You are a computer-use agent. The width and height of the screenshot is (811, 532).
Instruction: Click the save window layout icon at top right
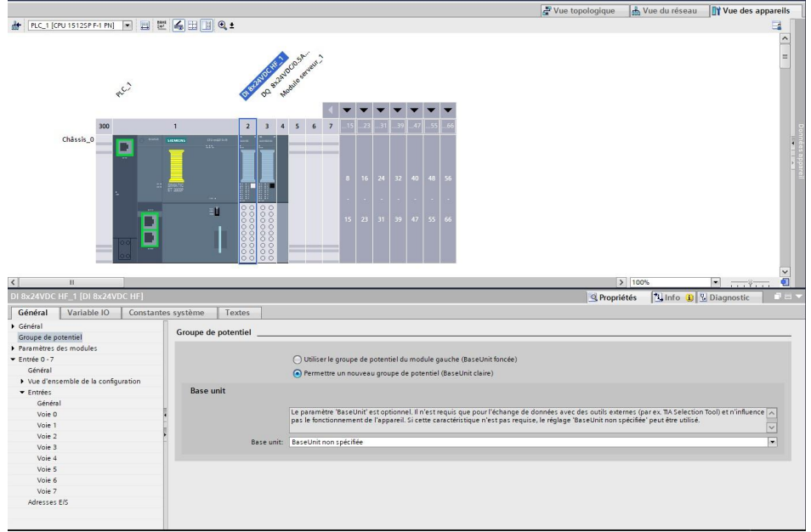tap(776, 25)
